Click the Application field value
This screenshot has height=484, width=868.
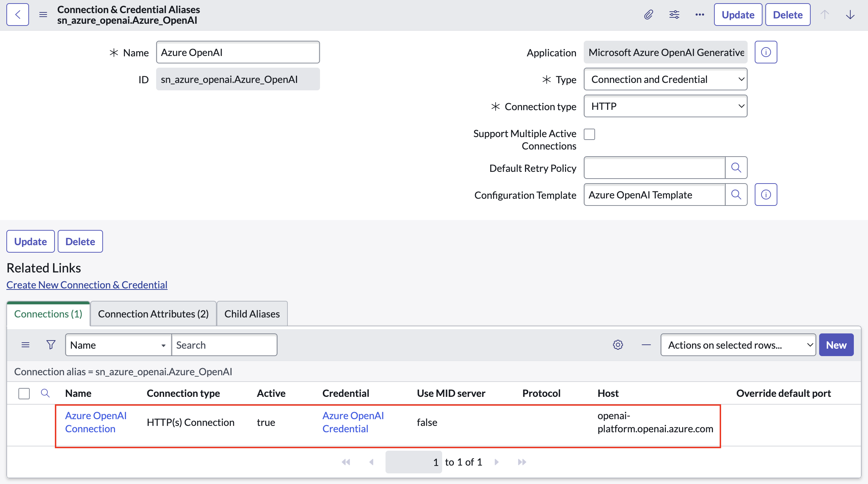click(666, 52)
